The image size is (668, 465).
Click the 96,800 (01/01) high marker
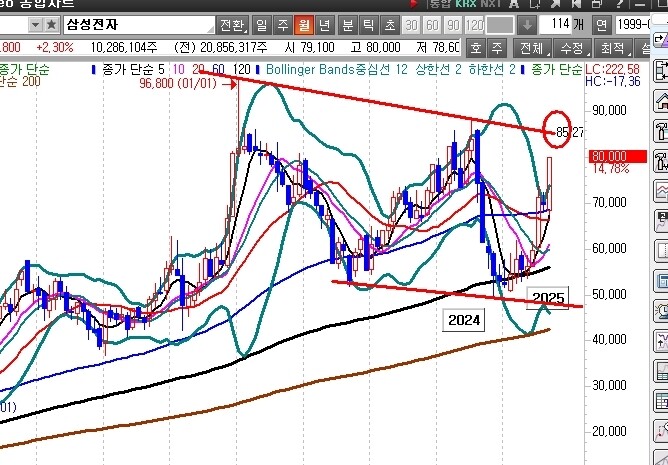point(178,83)
